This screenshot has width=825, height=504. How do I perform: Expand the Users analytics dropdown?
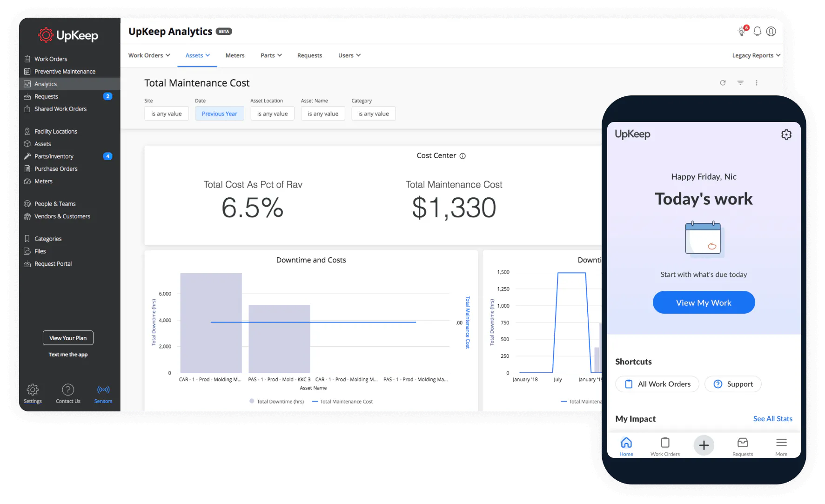(x=349, y=55)
